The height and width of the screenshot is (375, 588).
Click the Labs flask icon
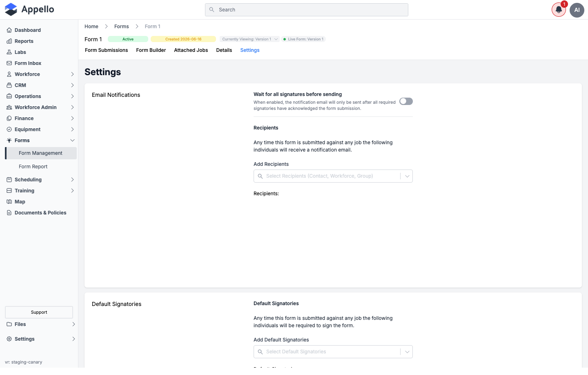9,52
